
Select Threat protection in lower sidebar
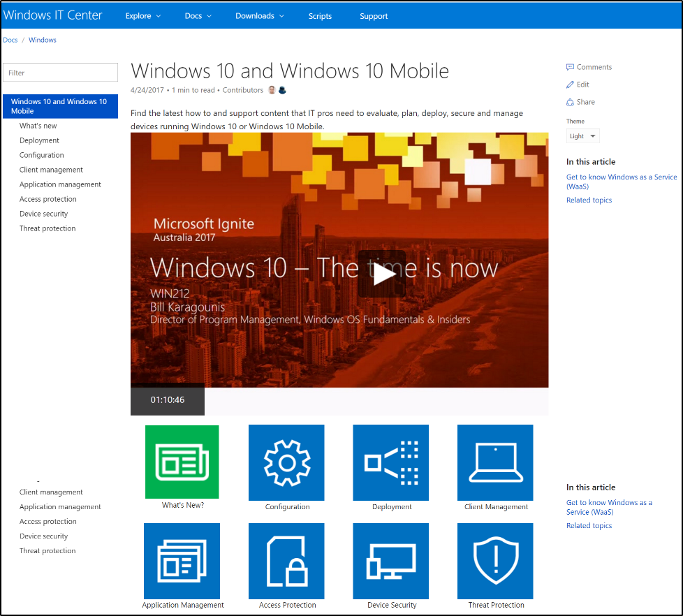click(47, 550)
